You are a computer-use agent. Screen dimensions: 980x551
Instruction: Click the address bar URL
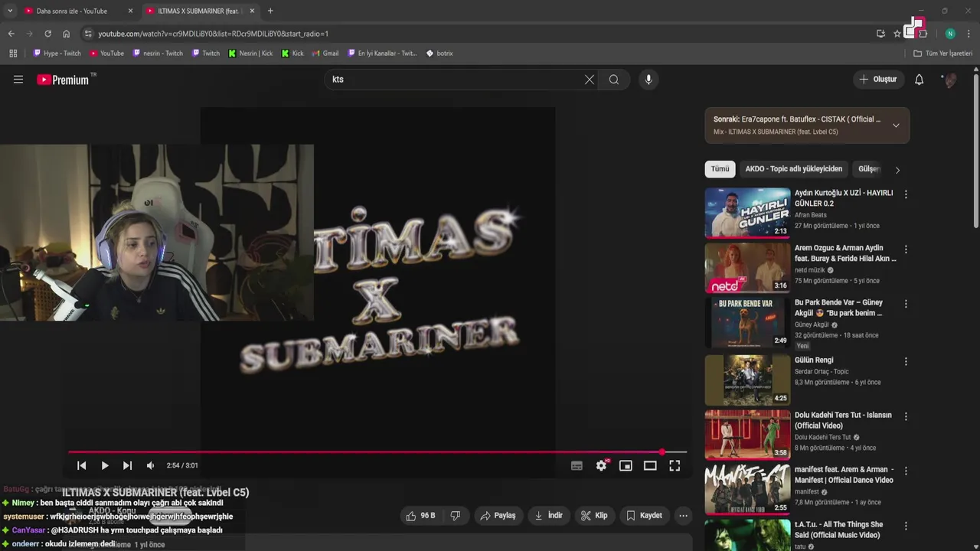214,34
